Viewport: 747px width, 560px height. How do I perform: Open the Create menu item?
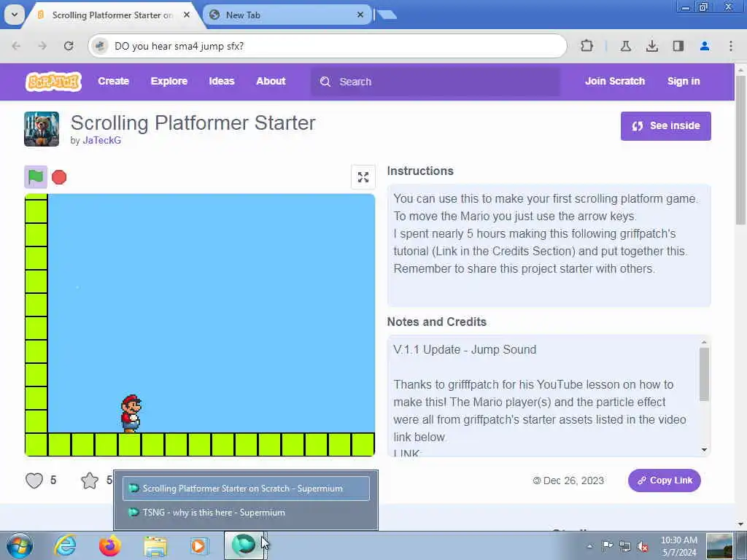pyautogui.click(x=113, y=81)
